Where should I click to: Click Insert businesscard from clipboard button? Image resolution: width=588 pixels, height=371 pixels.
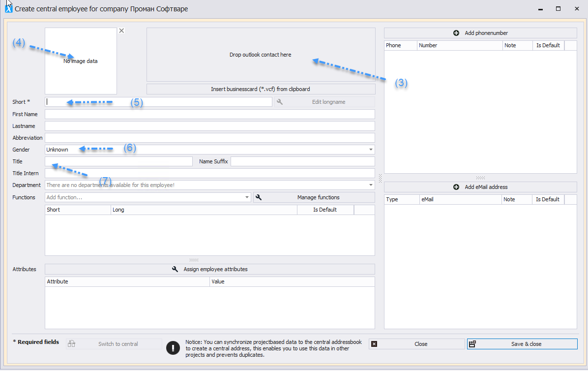[x=261, y=89]
